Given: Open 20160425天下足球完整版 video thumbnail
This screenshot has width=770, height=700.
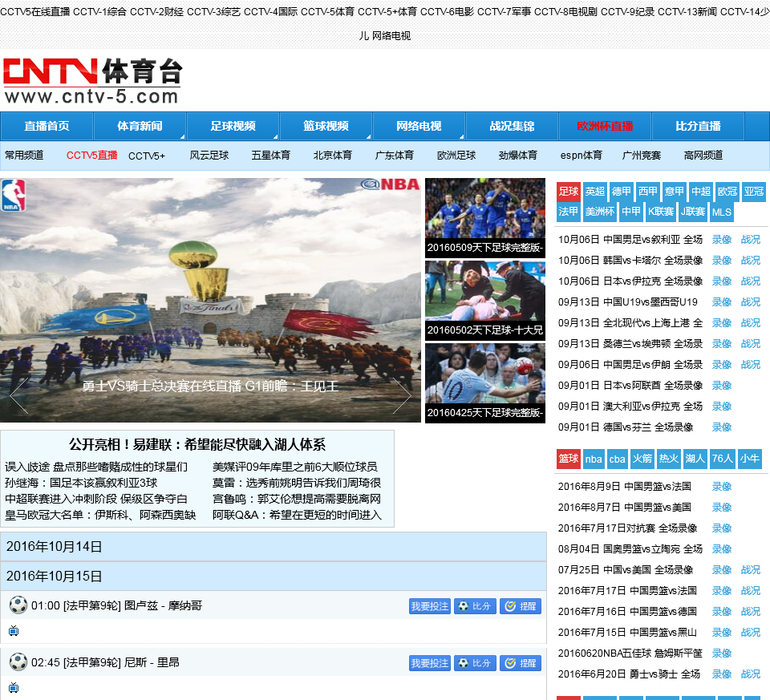Looking at the screenshot, I should pos(485,383).
